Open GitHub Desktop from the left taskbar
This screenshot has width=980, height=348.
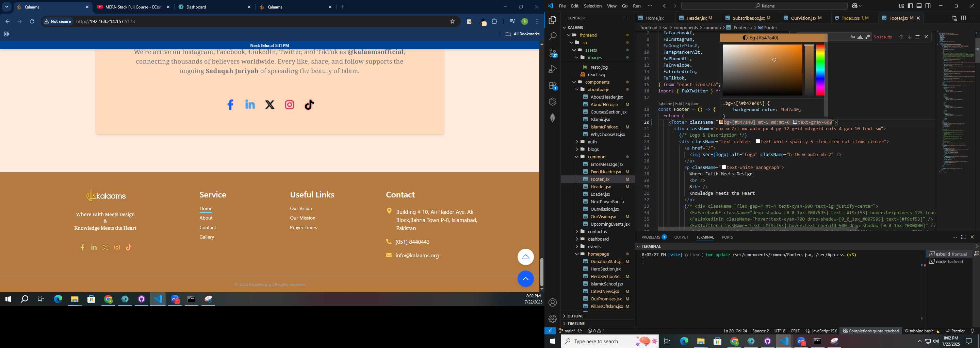pos(142,299)
